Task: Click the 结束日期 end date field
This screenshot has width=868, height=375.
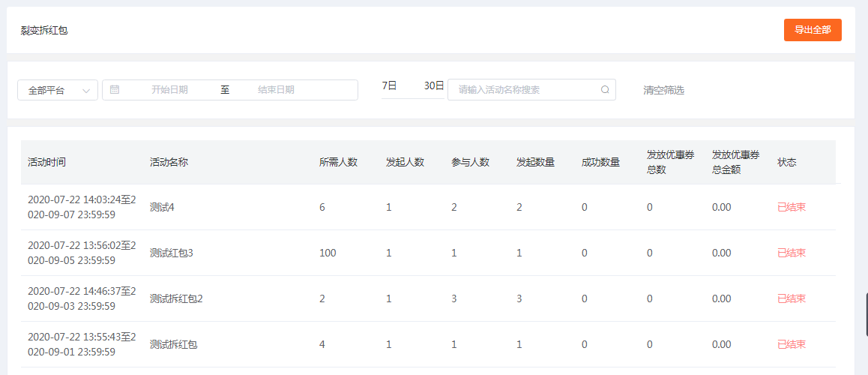Action: [x=276, y=90]
